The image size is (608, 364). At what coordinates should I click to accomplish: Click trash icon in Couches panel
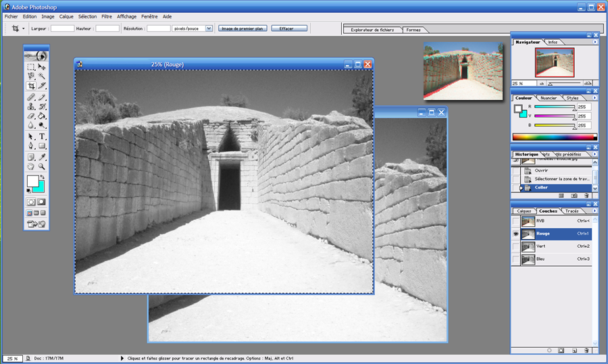tap(586, 350)
